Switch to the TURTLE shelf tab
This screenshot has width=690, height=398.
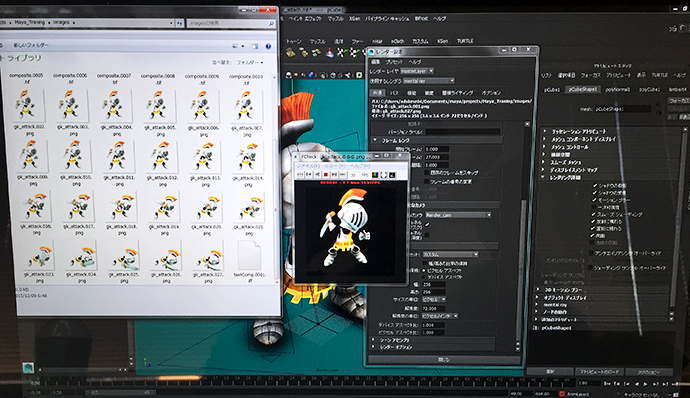point(465,41)
